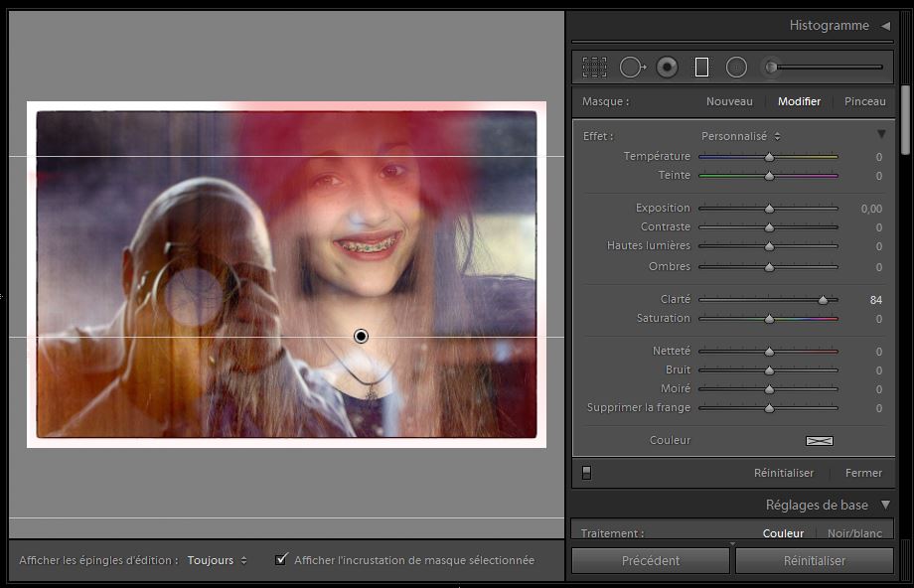Select the Crop overlay tool
This screenshot has height=588, width=914.
coord(594,67)
